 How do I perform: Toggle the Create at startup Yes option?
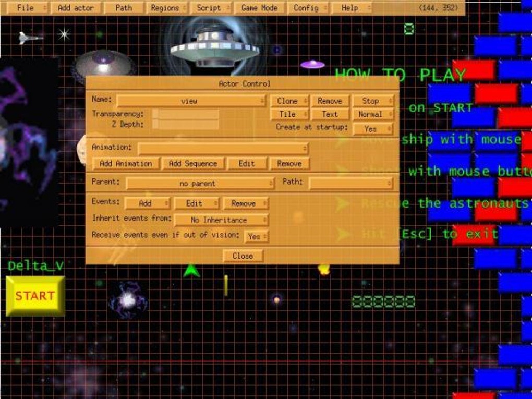[x=372, y=129]
